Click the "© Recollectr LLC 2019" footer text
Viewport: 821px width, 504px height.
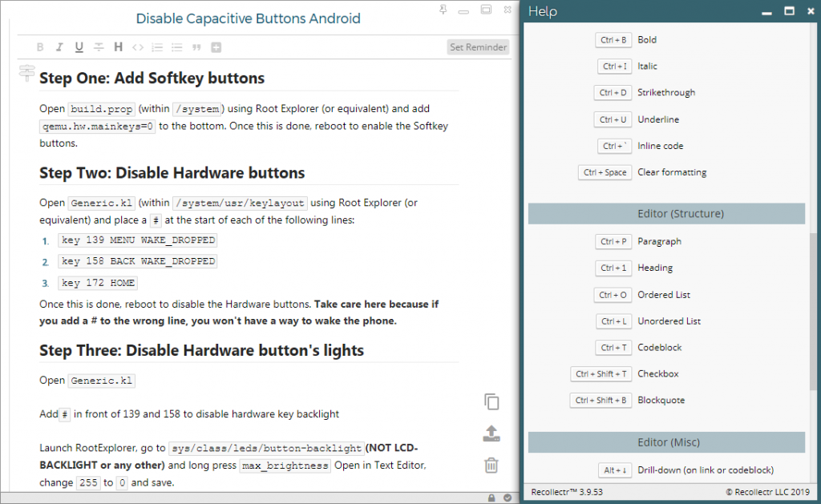[x=767, y=492]
